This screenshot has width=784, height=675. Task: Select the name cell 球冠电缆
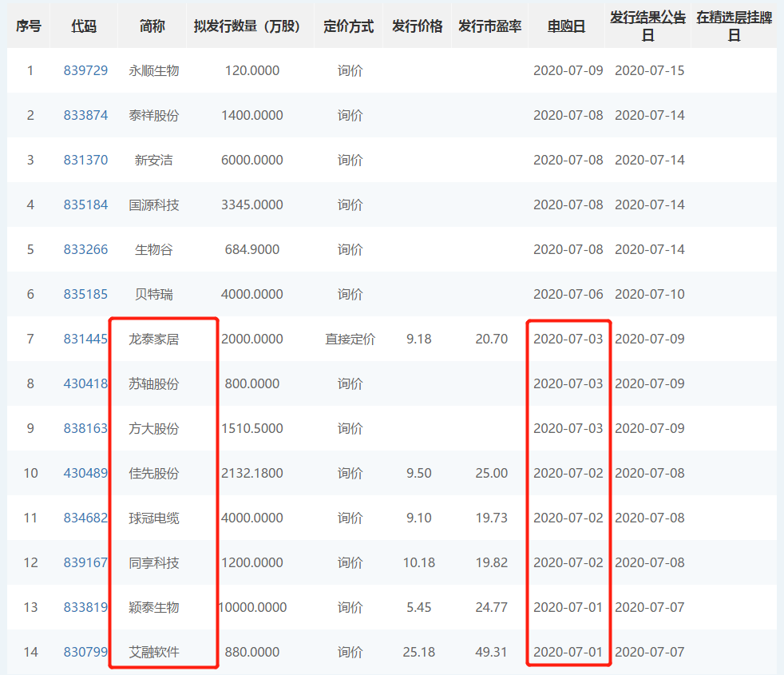click(153, 518)
